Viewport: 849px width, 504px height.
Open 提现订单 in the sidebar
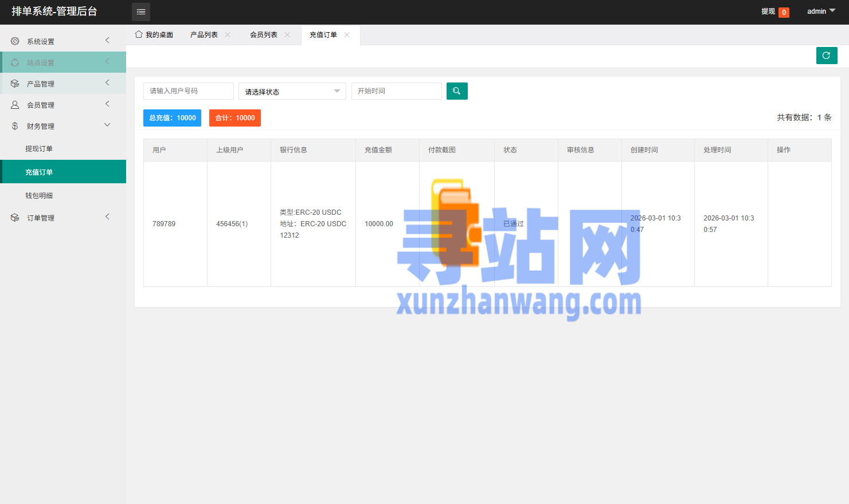(x=39, y=149)
